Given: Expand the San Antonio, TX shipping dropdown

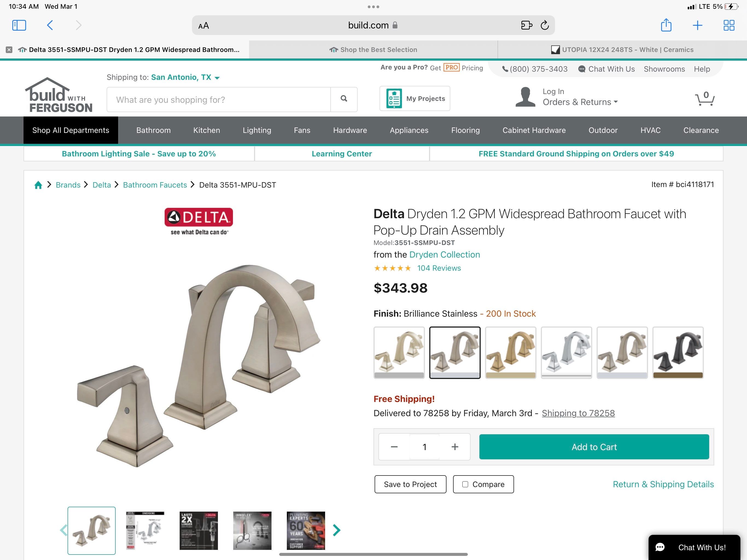Looking at the screenshot, I should (217, 78).
